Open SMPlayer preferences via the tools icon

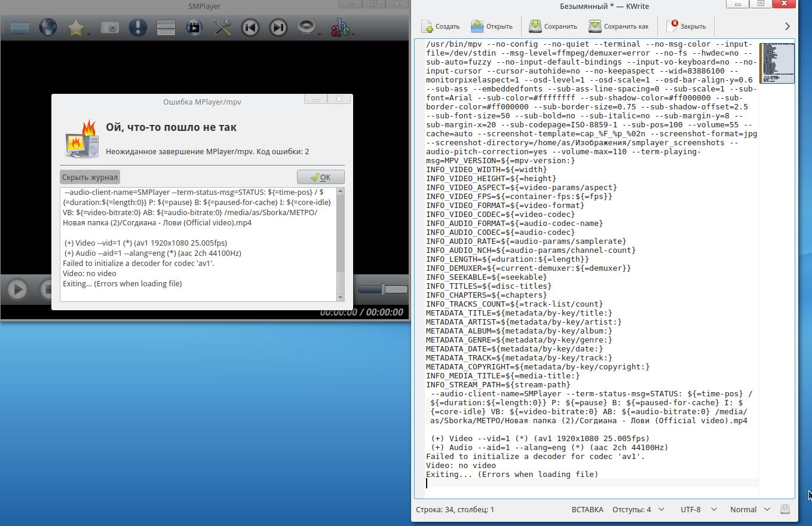(222, 27)
